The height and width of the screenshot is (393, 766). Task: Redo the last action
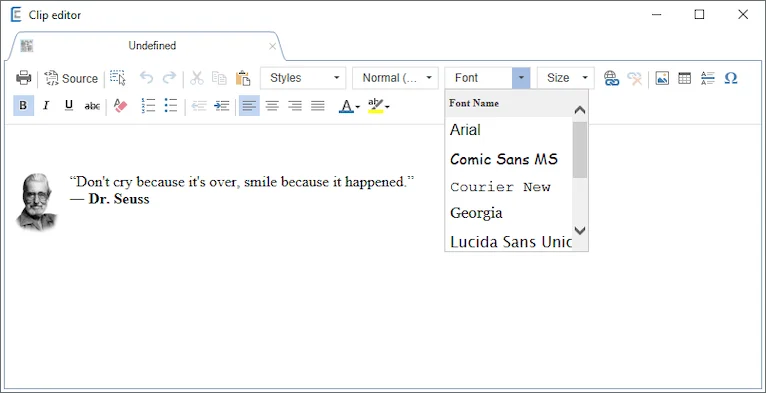[x=169, y=78]
